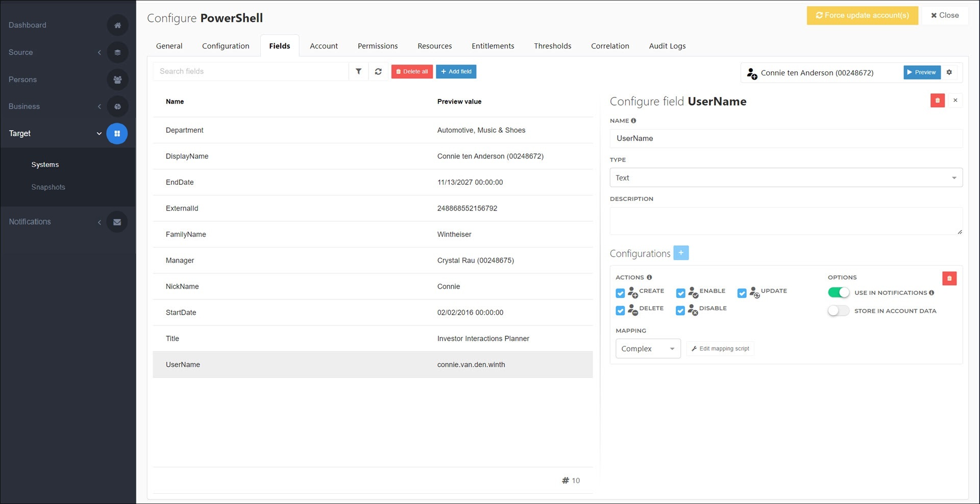The image size is (980, 504).
Task: Click the Close button
Action: (945, 15)
